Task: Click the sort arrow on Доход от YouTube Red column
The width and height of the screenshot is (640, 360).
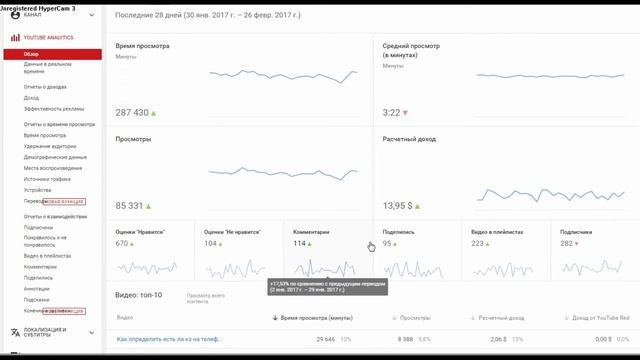Action: 566,318
